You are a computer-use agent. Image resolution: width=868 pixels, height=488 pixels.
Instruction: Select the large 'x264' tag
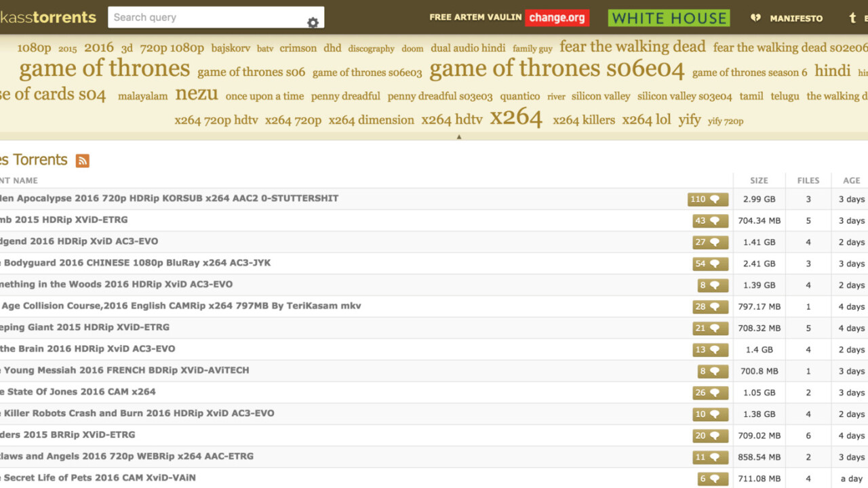516,118
